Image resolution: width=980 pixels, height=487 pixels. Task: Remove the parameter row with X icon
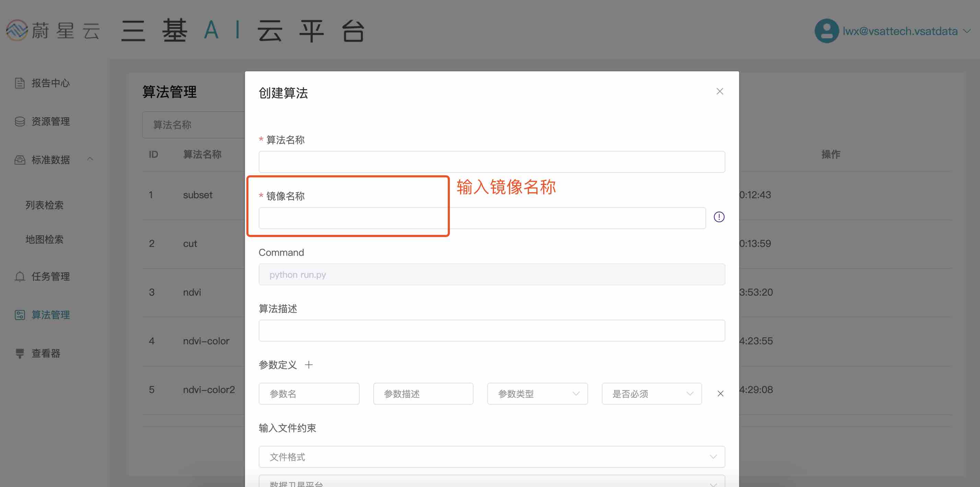pos(720,393)
